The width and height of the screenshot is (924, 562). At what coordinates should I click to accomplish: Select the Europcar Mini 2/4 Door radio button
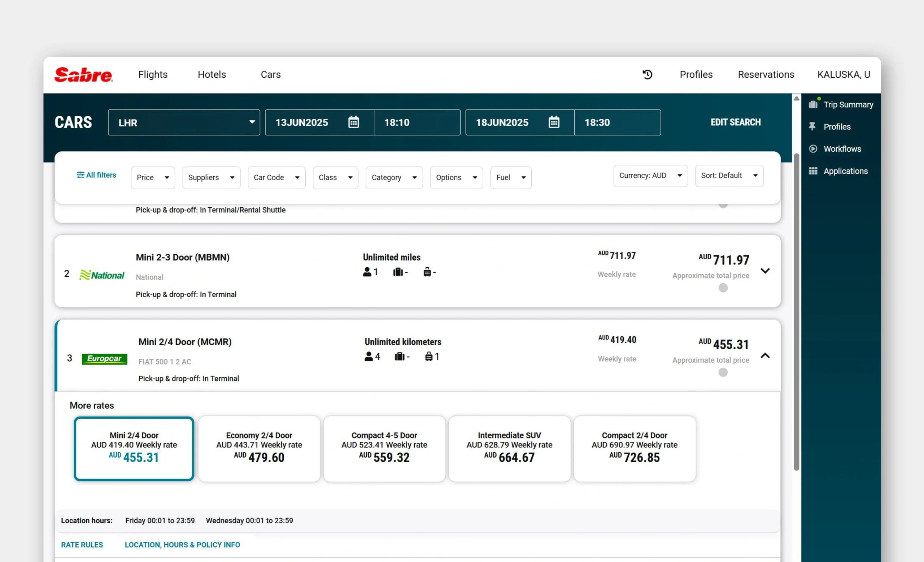pos(723,372)
